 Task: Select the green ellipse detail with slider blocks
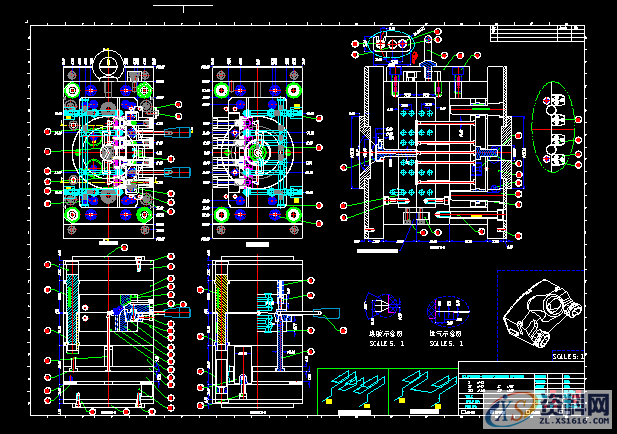[556, 125]
